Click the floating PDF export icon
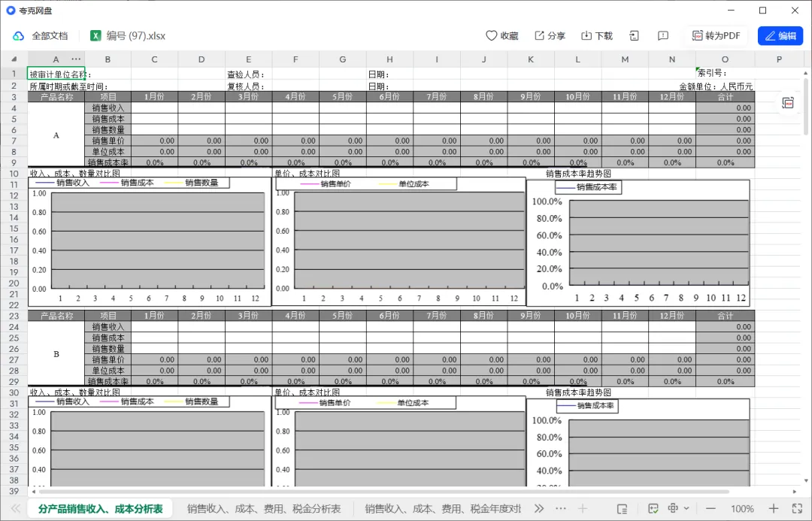The width and height of the screenshot is (812, 521). 788,103
